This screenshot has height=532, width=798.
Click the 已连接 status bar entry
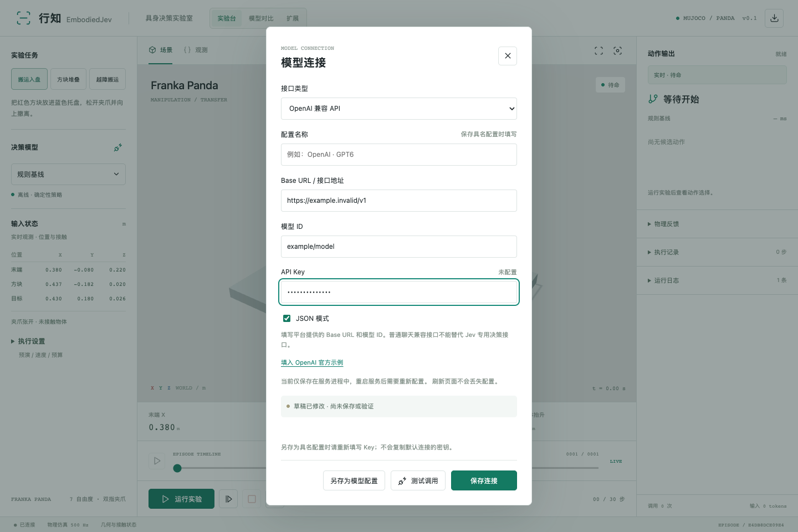[24, 525]
